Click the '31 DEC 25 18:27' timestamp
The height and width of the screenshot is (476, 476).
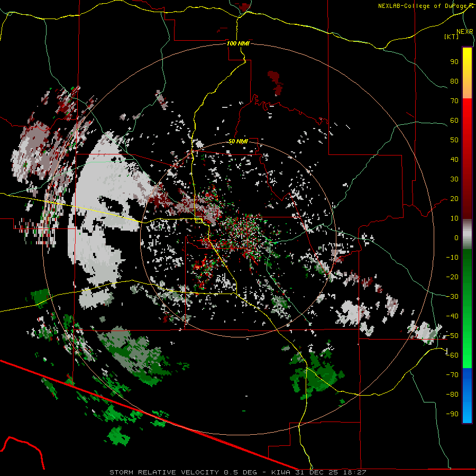pos(330,472)
